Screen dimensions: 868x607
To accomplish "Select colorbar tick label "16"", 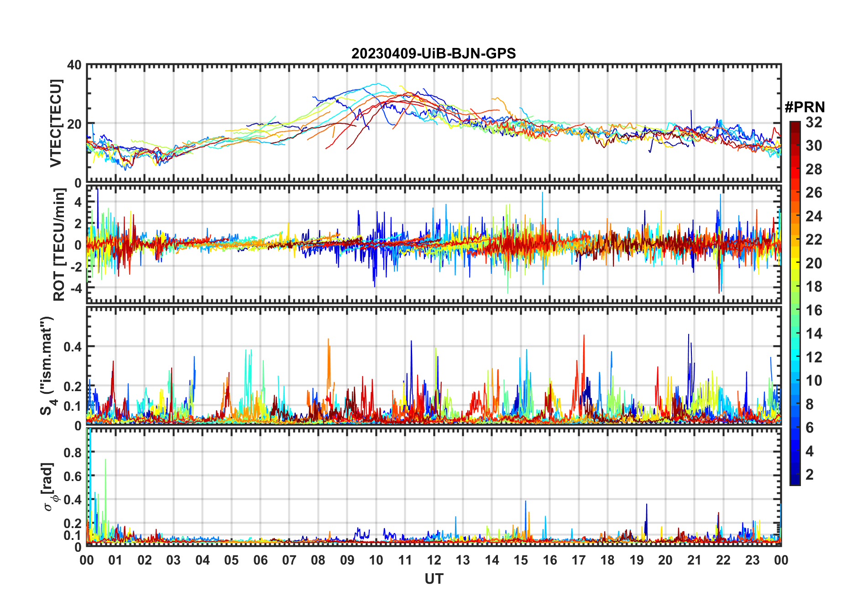I will pyautogui.click(x=814, y=310).
